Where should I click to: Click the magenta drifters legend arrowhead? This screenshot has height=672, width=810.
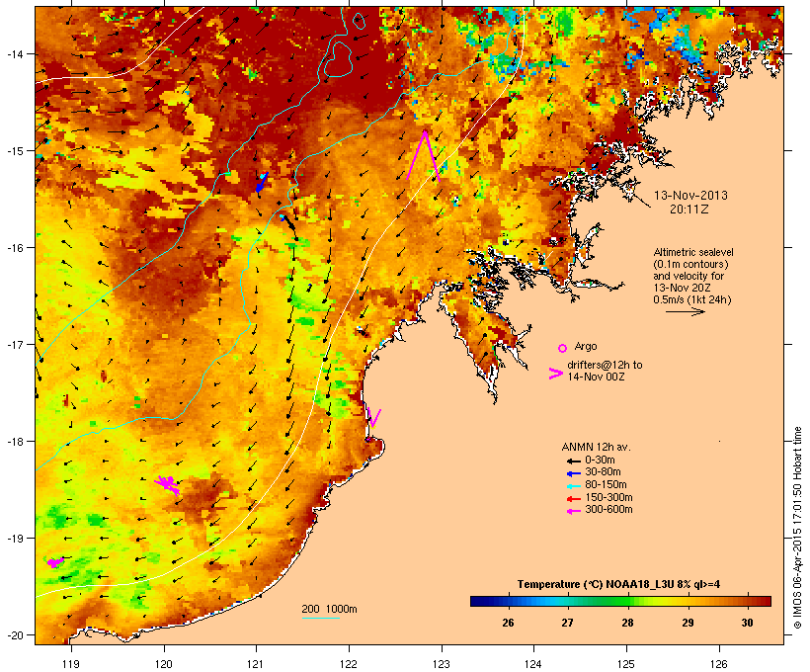pyautogui.click(x=555, y=374)
